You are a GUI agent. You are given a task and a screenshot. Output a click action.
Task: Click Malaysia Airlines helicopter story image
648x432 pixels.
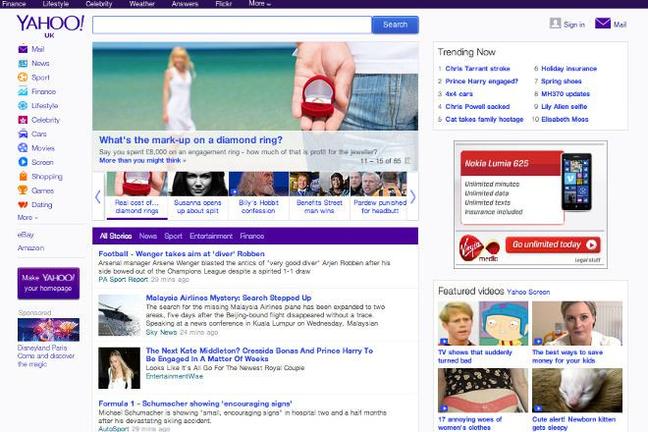(119, 315)
